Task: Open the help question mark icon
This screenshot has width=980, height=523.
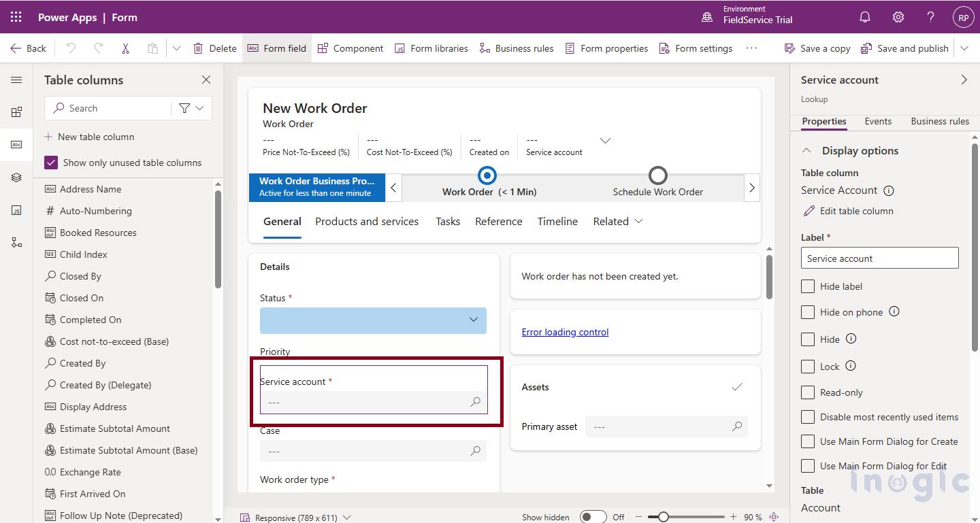Action: 931,18
